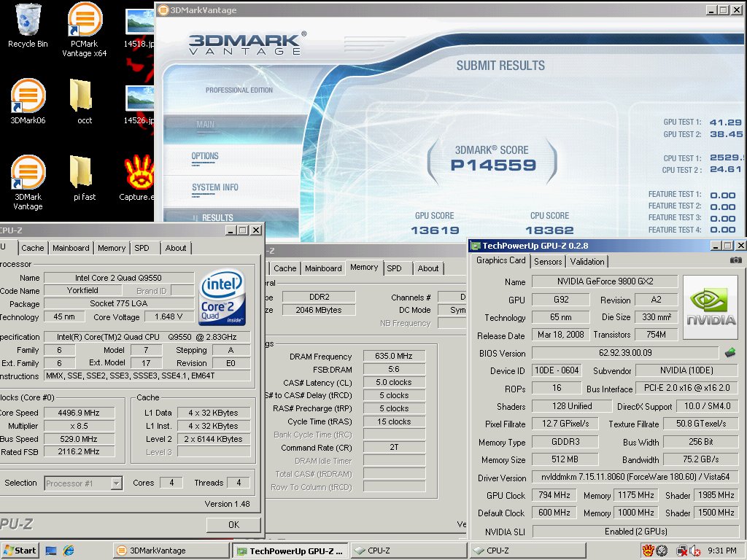Click the DRAM Frequency value 635.0 MHz
Viewport: 747px width, 560px height.
pos(393,356)
